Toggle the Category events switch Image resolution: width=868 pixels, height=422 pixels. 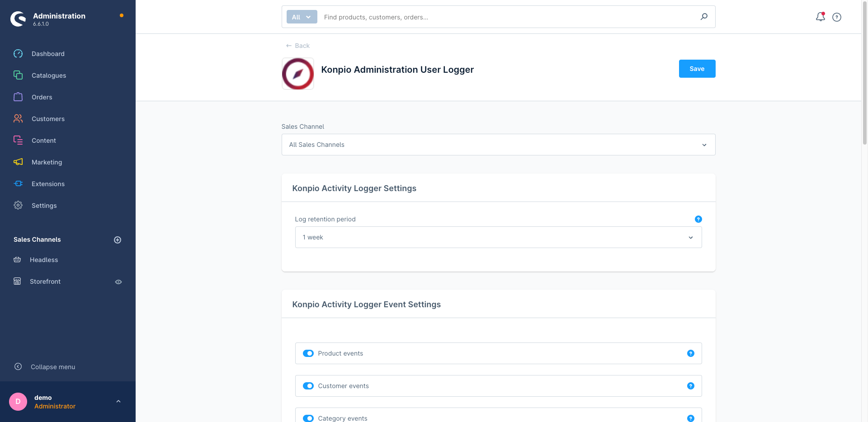point(308,418)
